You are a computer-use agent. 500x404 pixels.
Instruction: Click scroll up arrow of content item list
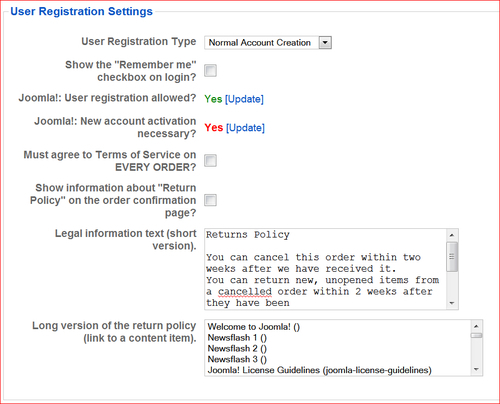click(476, 326)
